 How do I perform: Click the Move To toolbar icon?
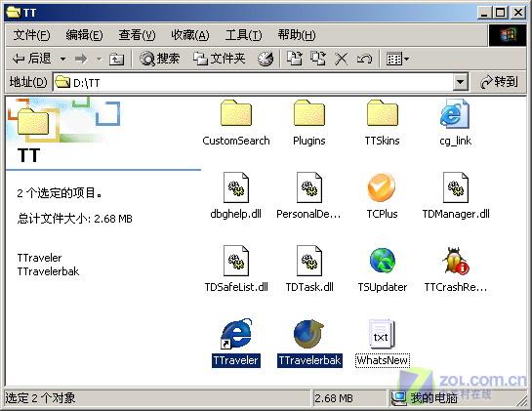click(295, 59)
